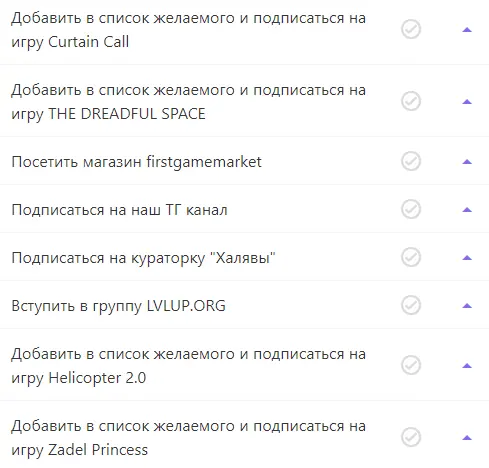Click check circle for ТГ канал subscription

[411, 209]
